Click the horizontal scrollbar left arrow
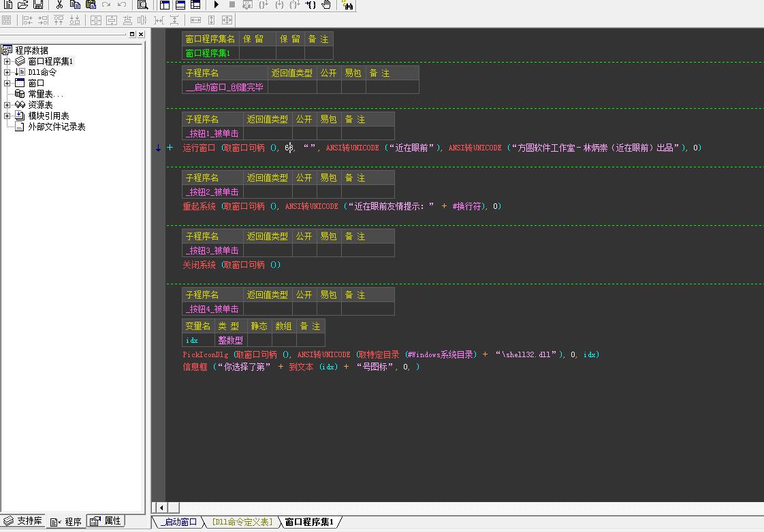The height and width of the screenshot is (532, 764). pos(161,508)
